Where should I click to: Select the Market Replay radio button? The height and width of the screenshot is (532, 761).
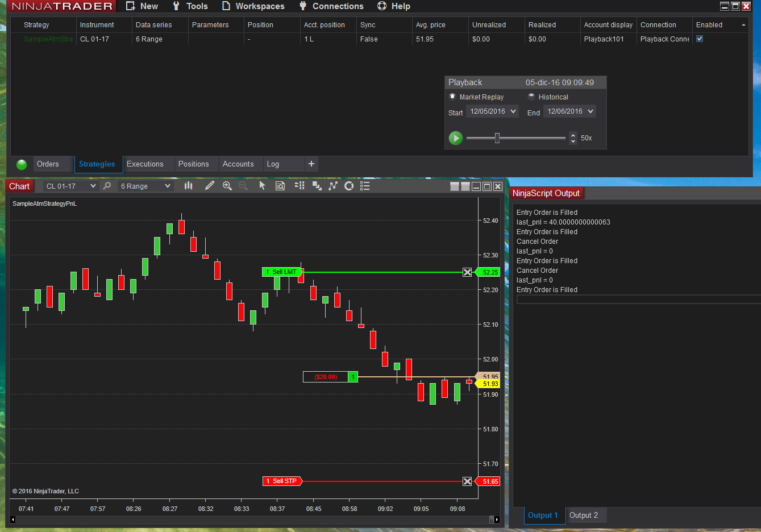point(452,97)
